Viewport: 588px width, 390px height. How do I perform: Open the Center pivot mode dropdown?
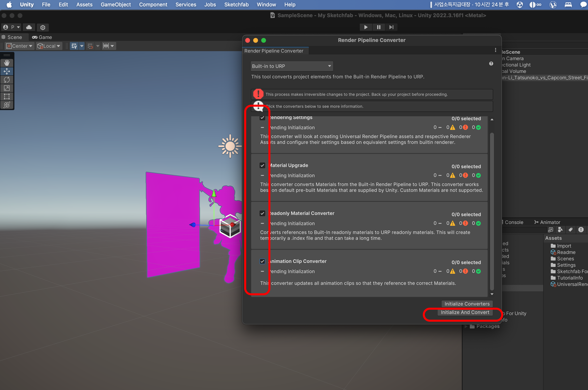[x=20, y=46]
